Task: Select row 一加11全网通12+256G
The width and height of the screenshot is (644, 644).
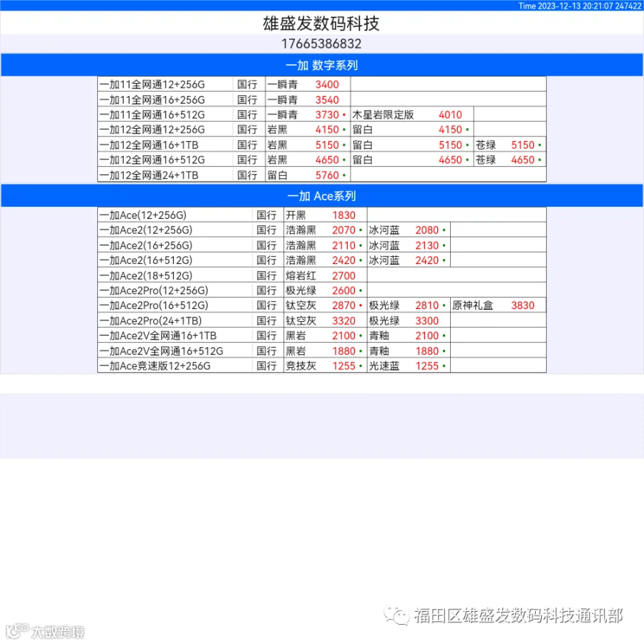Action: 321,84
